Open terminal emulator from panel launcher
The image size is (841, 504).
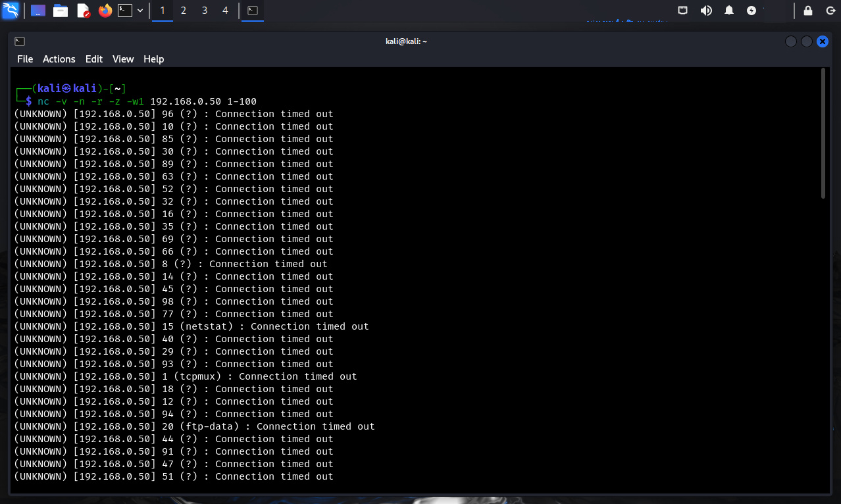(x=124, y=11)
